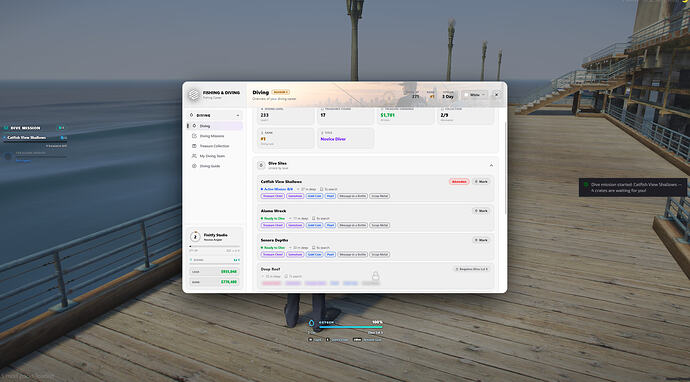Click the $1,781 treasure earnings value
This screenshot has height=382, width=690.
388,115
